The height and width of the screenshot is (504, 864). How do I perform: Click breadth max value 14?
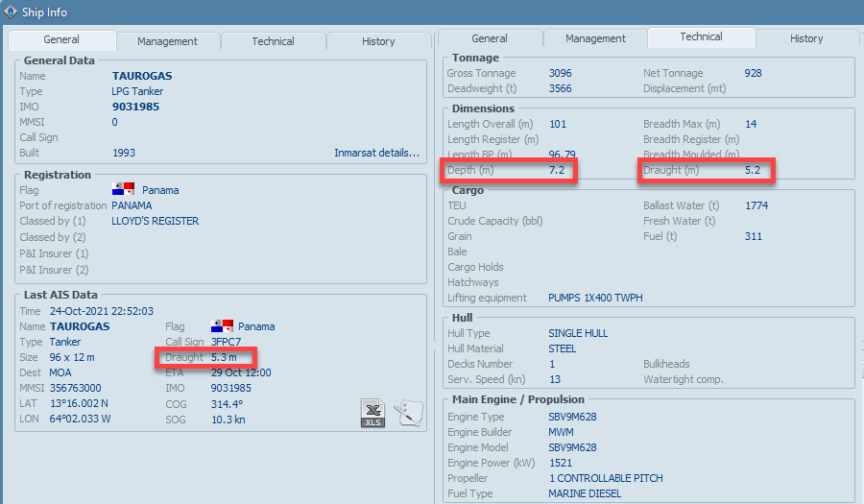(751, 124)
